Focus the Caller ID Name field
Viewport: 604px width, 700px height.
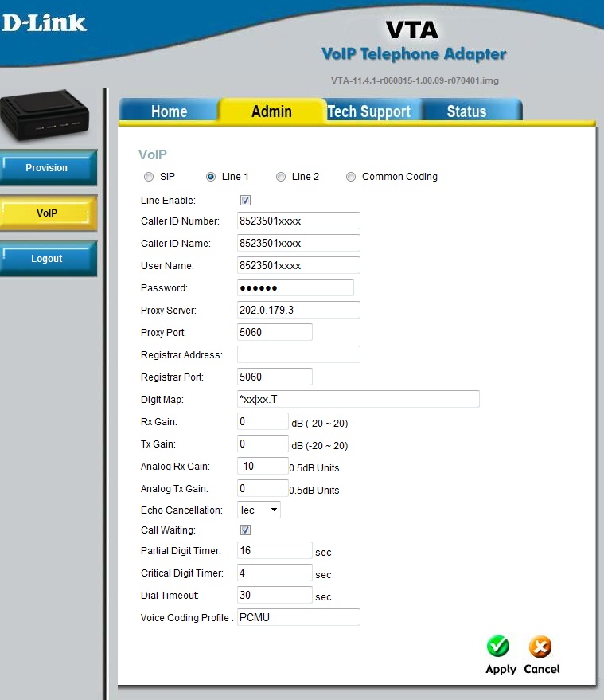click(x=298, y=243)
